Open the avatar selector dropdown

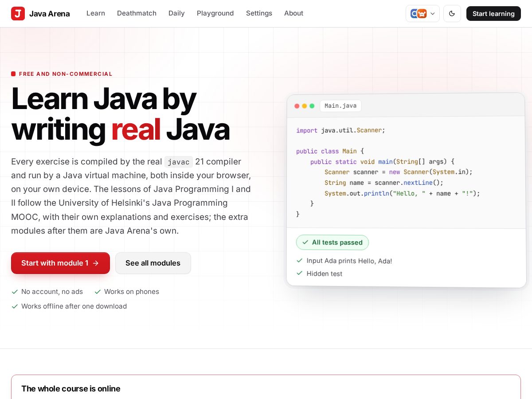(422, 13)
